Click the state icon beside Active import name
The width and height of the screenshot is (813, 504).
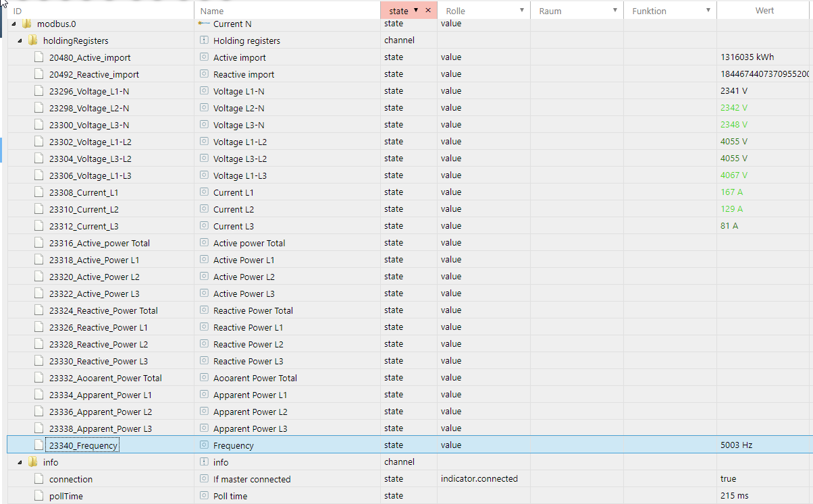[x=204, y=57]
